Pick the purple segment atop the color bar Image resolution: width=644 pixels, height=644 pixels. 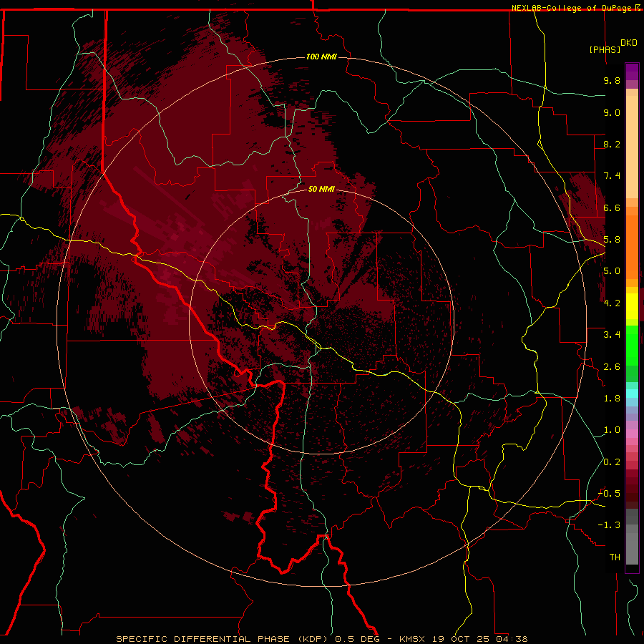pyautogui.click(x=632, y=72)
